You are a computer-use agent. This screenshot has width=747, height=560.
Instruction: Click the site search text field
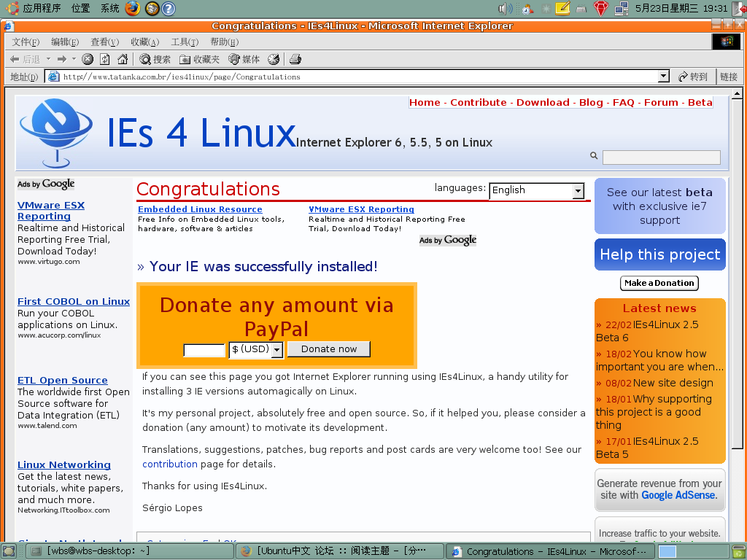tap(661, 157)
